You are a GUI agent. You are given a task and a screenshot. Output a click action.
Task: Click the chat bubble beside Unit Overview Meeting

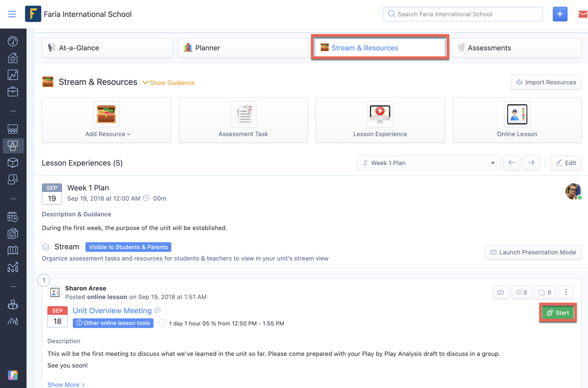[158, 310]
